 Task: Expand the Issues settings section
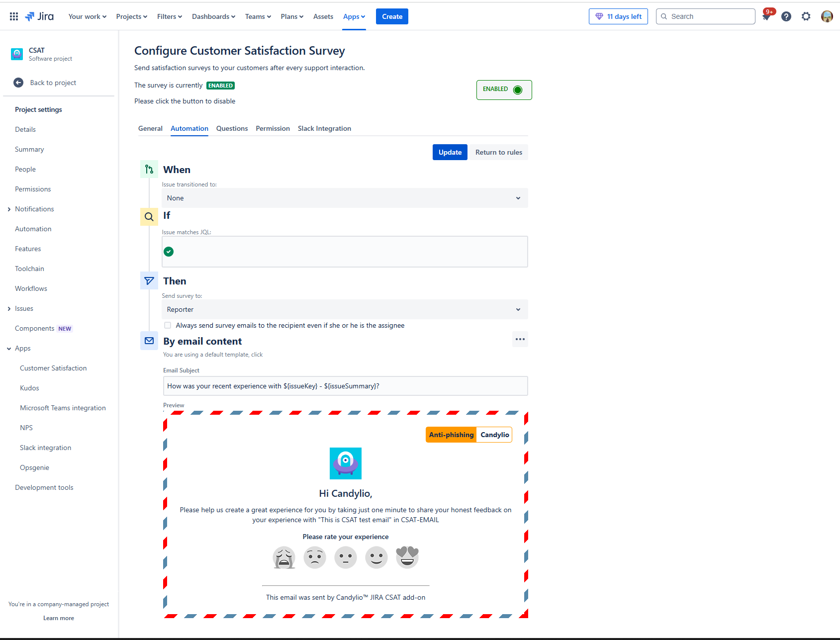click(x=9, y=309)
